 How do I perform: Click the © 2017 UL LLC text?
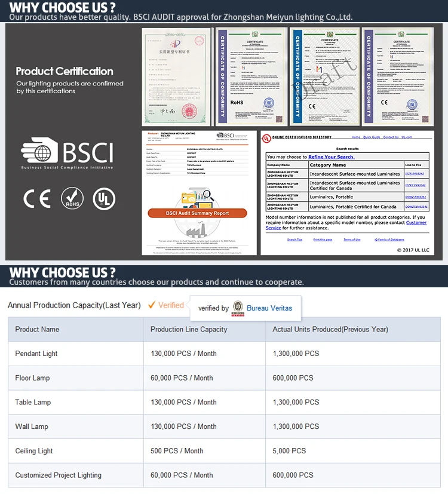(413, 250)
